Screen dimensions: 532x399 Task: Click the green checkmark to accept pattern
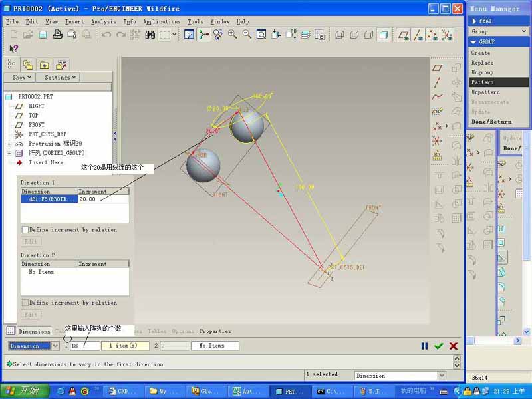438,346
